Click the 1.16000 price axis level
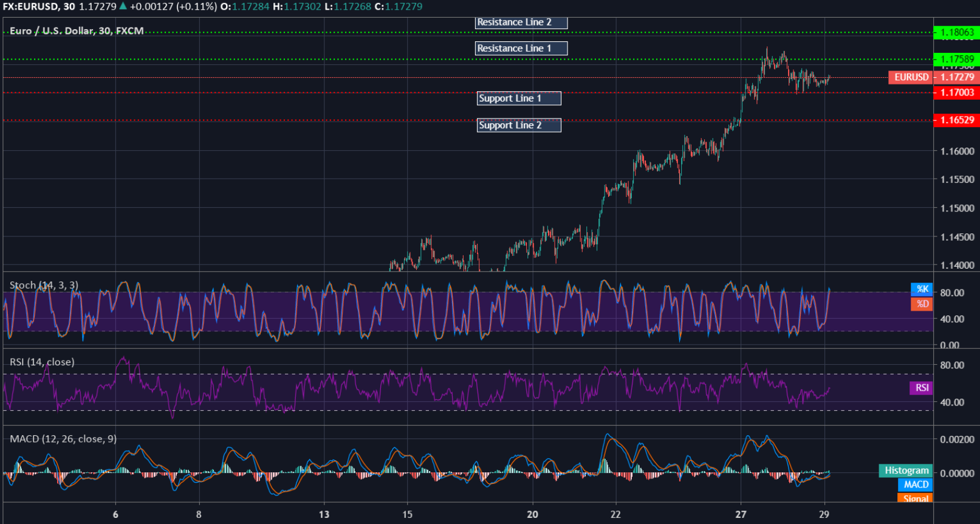 click(957, 151)
